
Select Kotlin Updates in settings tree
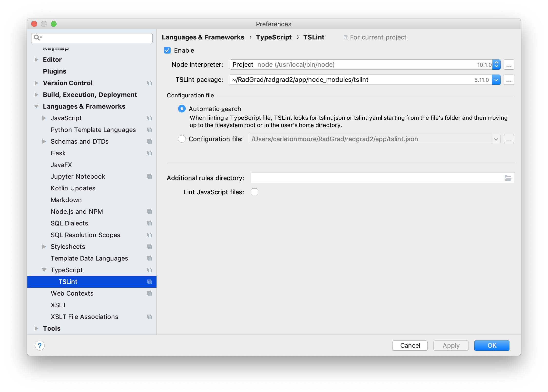[73, 188]
